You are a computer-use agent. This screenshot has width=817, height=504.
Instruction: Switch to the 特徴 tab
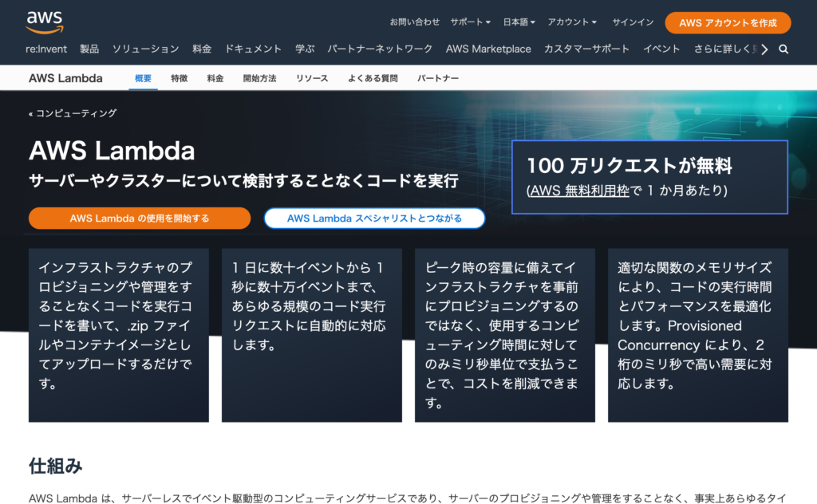180,78
